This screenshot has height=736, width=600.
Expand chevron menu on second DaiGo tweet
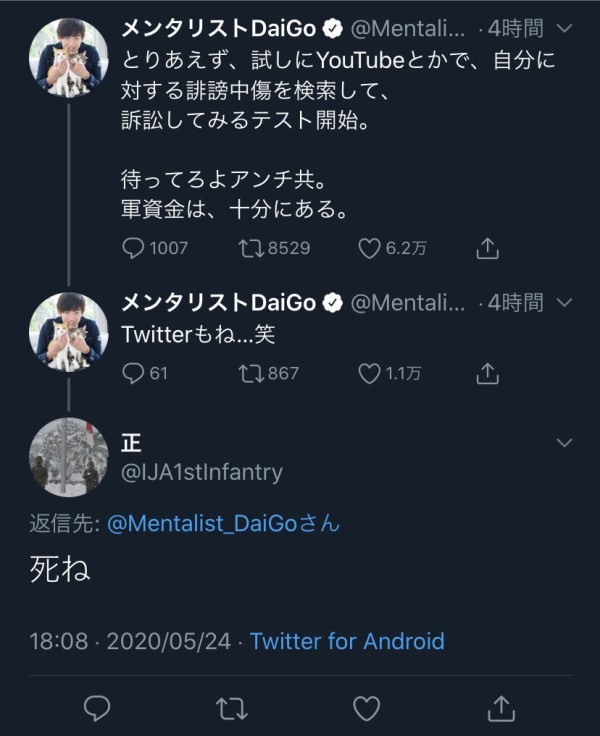coord(564,302)
